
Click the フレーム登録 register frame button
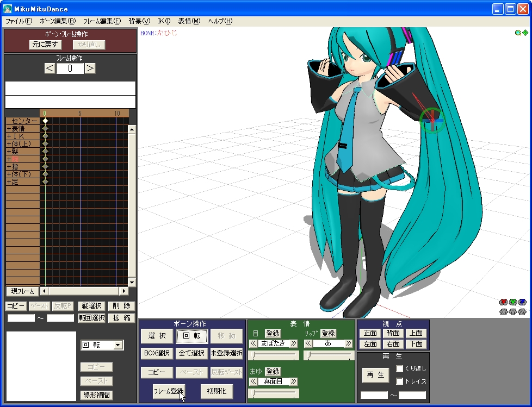(x=169, y=391)
